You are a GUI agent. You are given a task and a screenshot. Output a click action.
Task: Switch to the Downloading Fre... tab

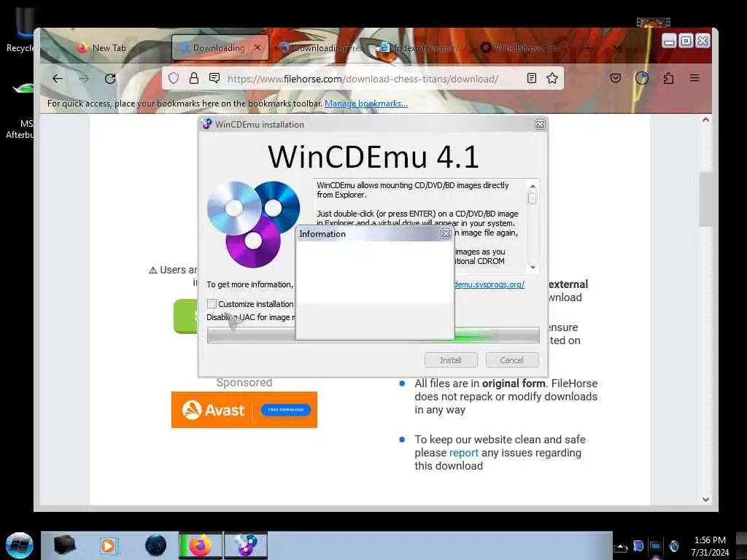coord(320,48)
